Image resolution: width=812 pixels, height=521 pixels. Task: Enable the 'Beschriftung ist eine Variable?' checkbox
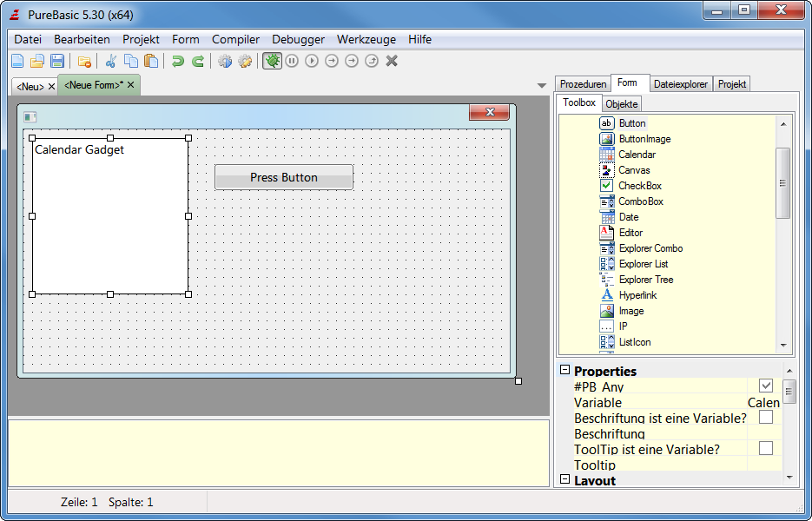click(x=766, y=417)
